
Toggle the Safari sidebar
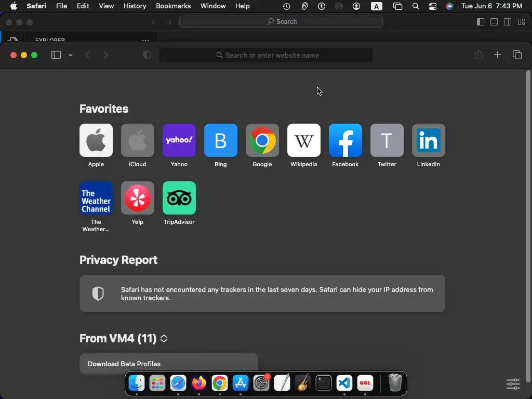click(x=56, y=55)
